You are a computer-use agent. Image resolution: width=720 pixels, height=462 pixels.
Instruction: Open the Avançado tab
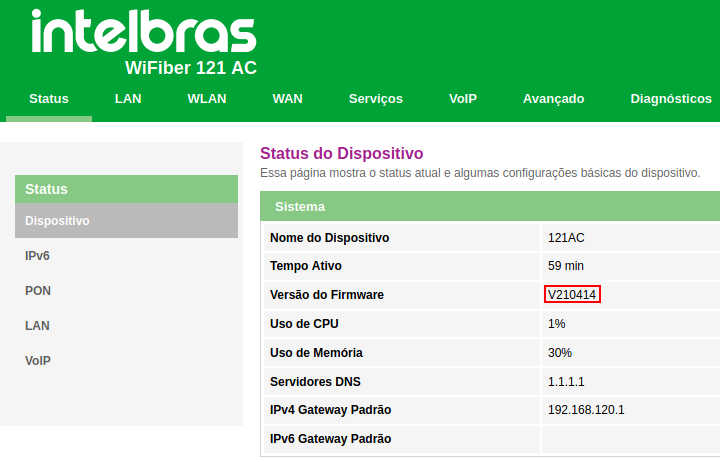(x=553, y=99)
